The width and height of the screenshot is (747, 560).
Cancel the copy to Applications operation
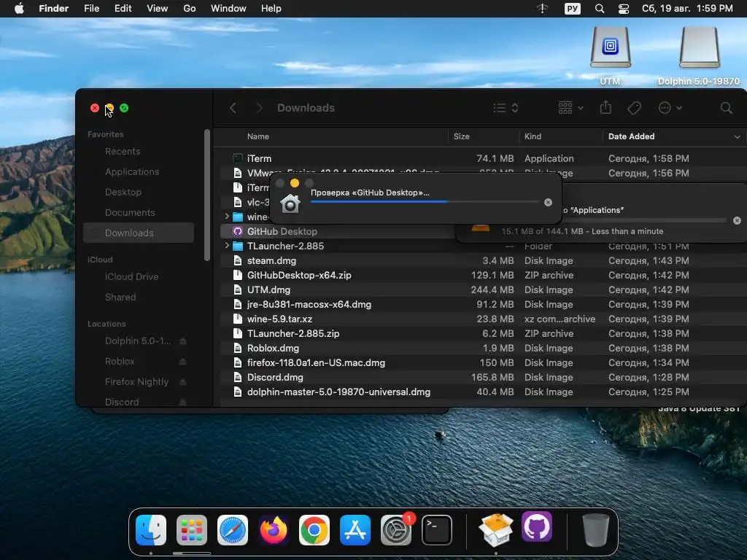point(737,220)
